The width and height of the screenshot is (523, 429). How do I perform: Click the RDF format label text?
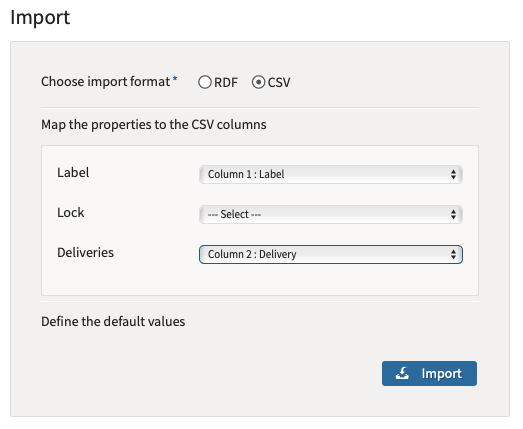pyautogui.click(x=226, y=82)
